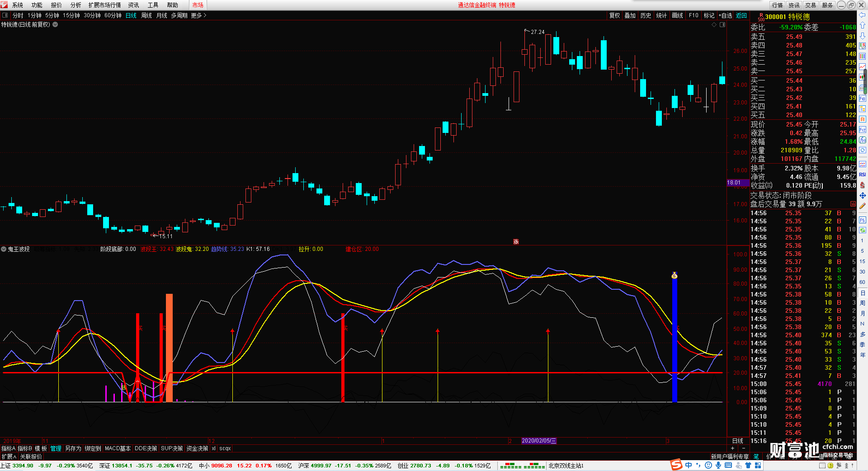This screenshot has height=471, width=868.
Task: Open the 分析 menu
Action: coord(76,5)
